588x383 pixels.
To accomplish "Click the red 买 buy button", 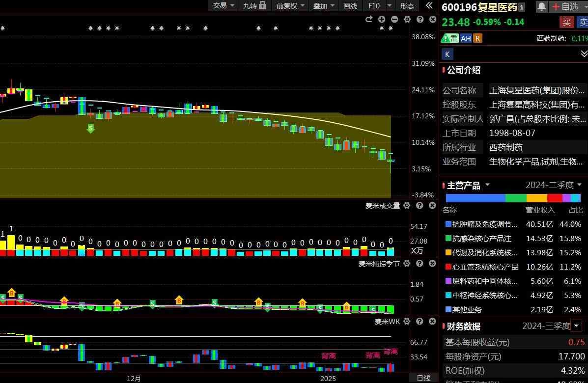I will [566, 22].
